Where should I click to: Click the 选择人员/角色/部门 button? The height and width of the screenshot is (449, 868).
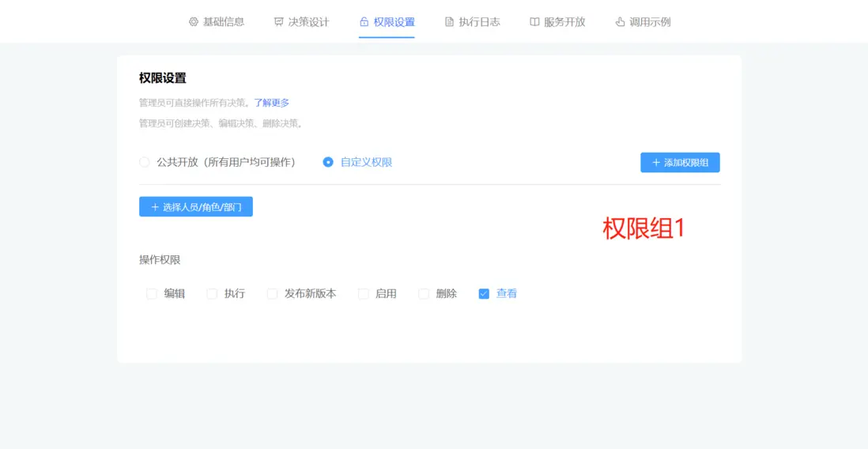click(196, 207)
